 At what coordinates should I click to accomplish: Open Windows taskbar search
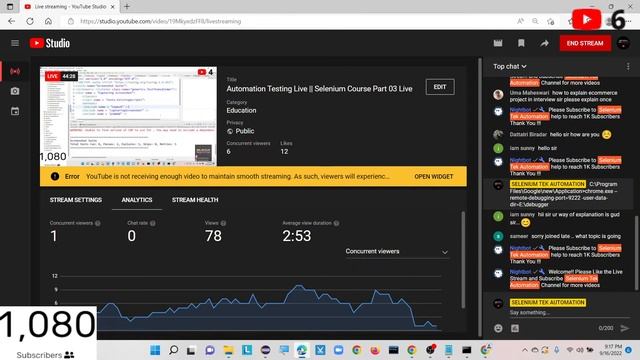click(173, 350)
